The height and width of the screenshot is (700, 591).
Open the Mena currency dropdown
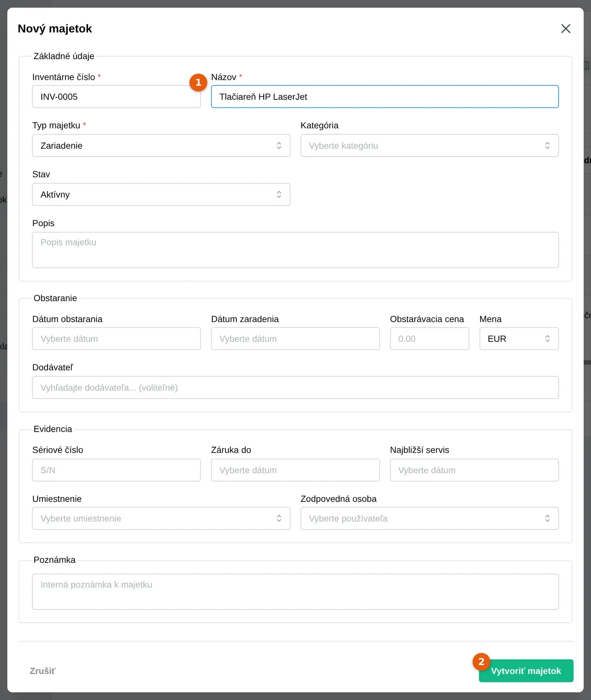[x=519, y=339]
